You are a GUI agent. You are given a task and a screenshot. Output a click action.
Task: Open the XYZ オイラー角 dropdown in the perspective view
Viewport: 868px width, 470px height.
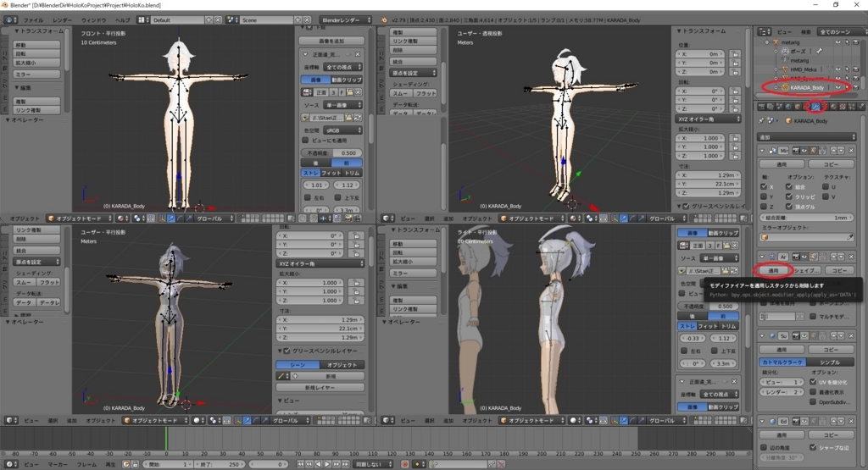pyautogui.click(x=708, y=119)
